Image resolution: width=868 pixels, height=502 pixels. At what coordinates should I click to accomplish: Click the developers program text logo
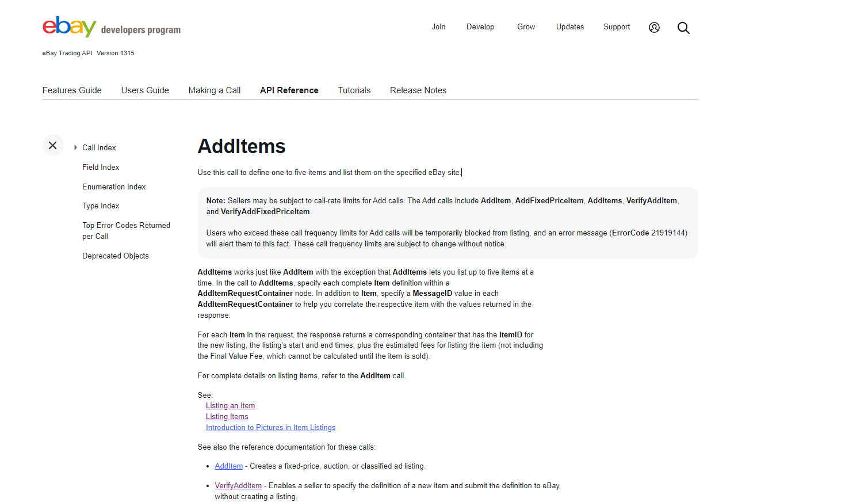tap(141, 30)
